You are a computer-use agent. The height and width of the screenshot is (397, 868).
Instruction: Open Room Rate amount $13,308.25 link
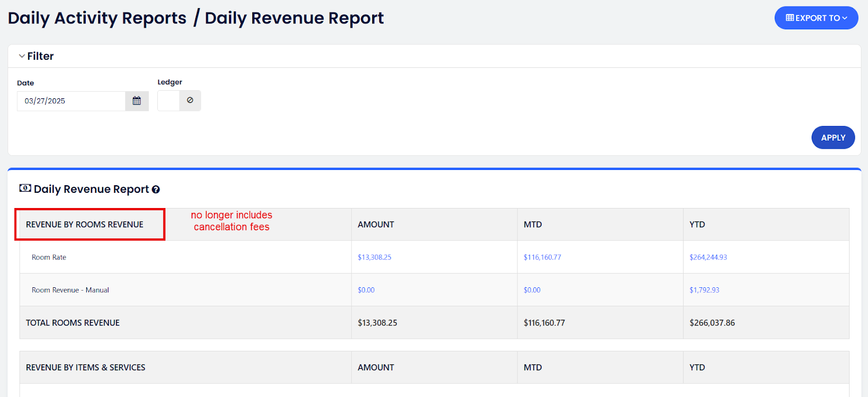click(x=374, y=257)
